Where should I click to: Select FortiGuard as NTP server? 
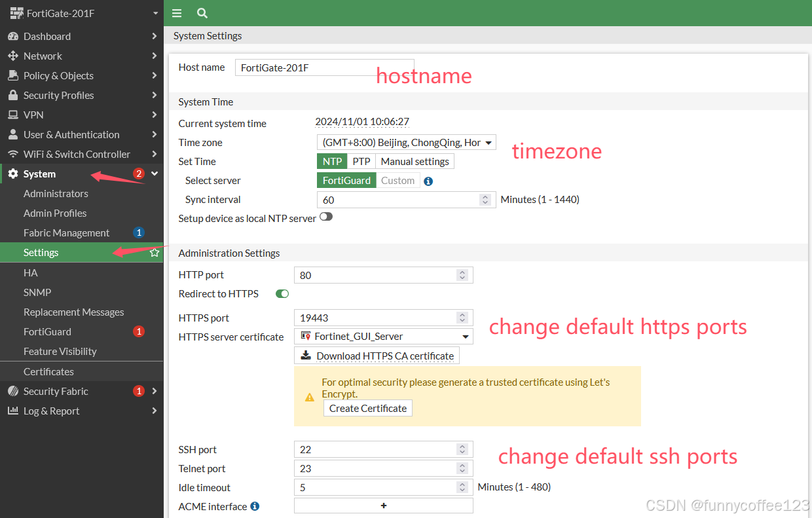click(346, 180)
